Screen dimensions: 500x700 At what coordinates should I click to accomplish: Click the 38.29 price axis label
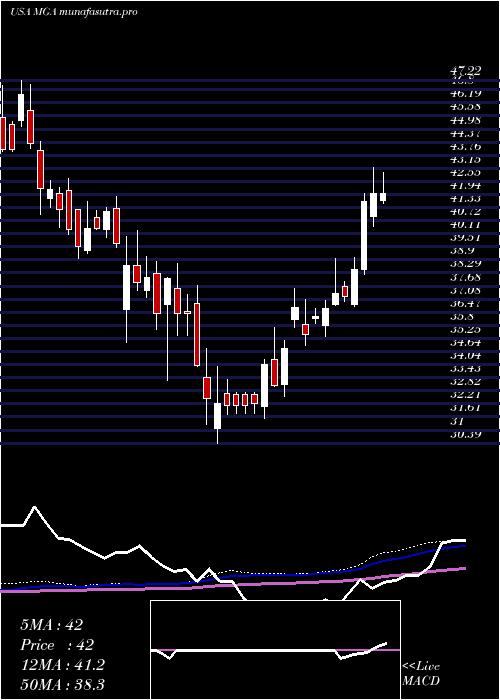pos(465,264)
